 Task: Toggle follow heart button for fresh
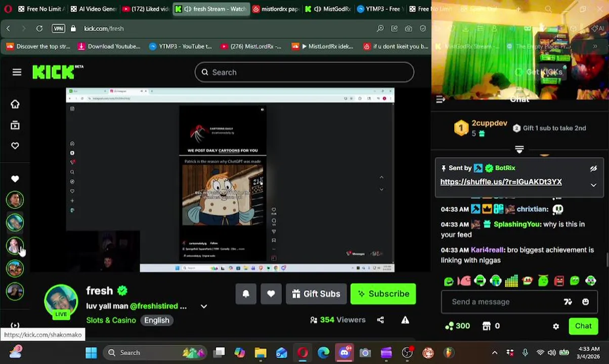271,294
